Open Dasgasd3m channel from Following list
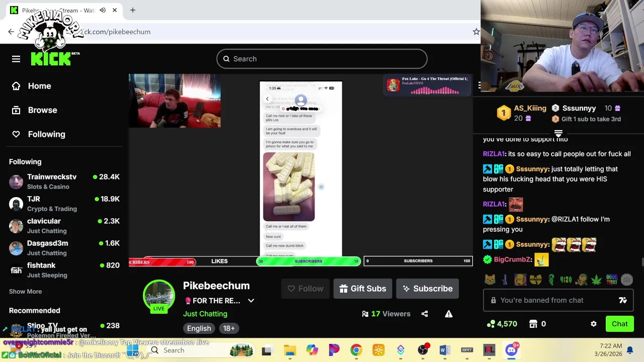The height and width of the screenshot is (362, 644). click(64, 248)
